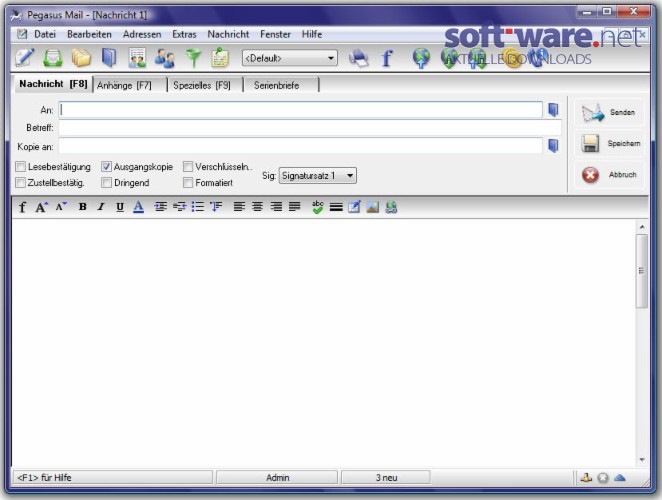
Task: Open the Bearbeiten menu
Action: [x=89, y=34]
